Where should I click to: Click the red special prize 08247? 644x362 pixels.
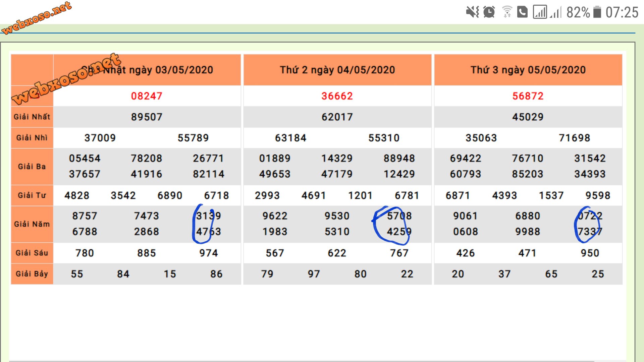(147, 96)
